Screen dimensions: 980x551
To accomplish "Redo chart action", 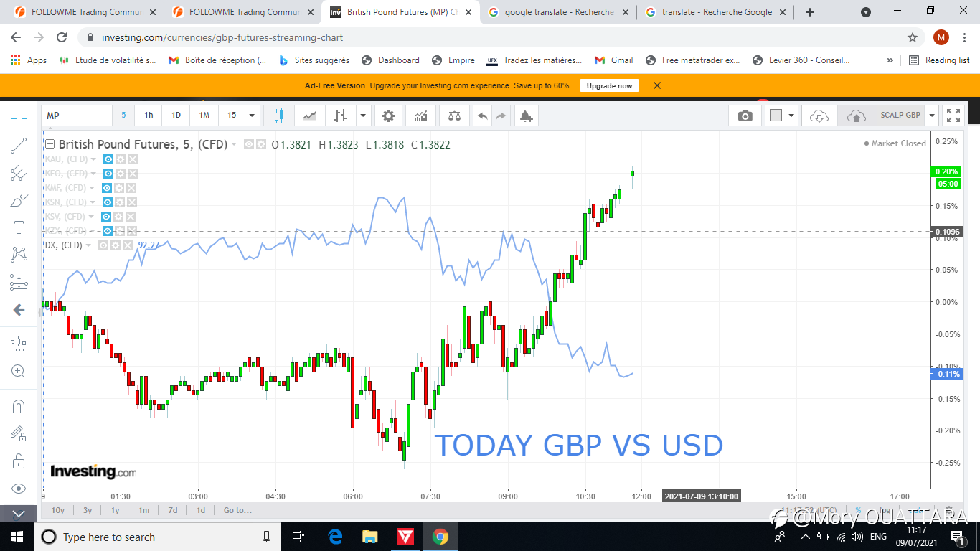I will pos(501,116).
